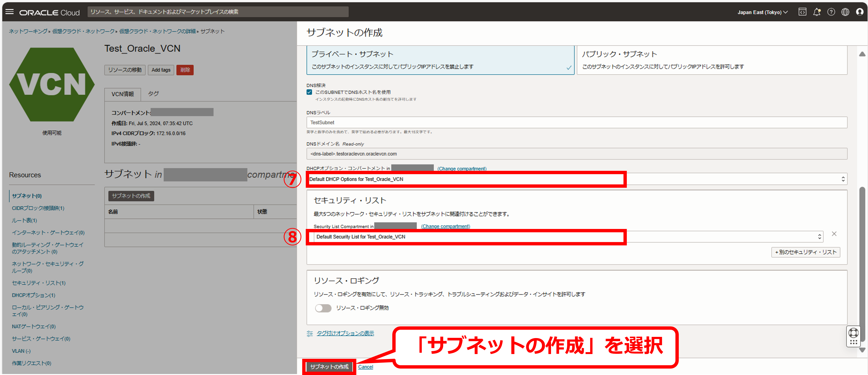Click the lifebuoy support widget icon

(853, 333)
